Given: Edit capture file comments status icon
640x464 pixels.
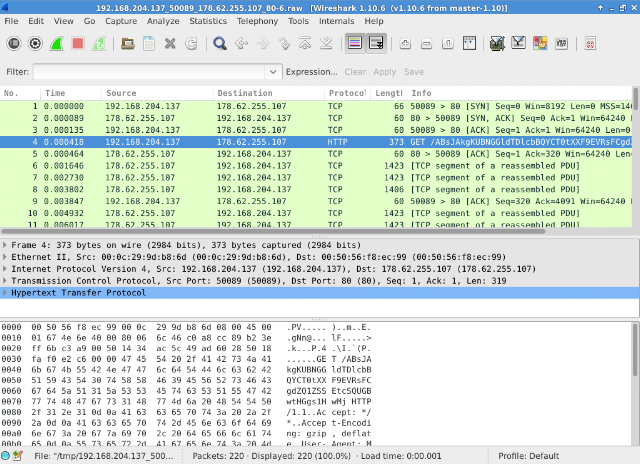Looking at the screenshot, I should [x=18, y=456].
